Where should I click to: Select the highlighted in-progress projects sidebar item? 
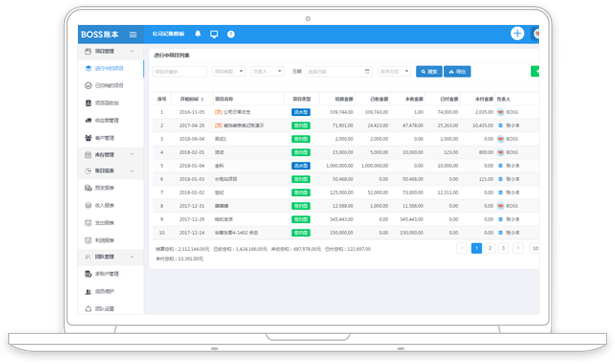pos(111,68)
